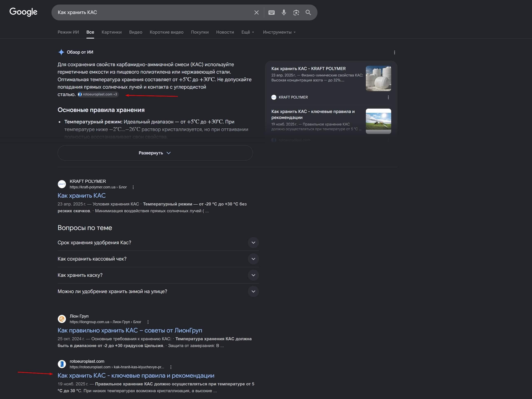Clear the search query with the X icon
The image size is (532, 399).
point(256,13)
